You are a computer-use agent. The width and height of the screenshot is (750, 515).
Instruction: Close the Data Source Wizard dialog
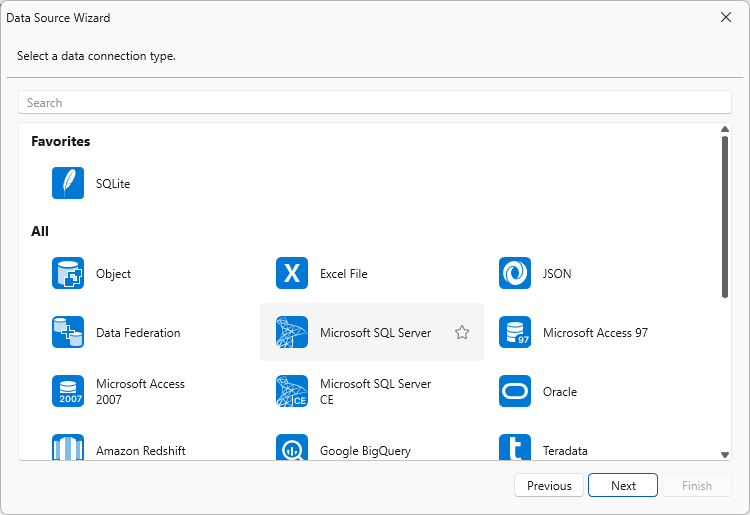click(x=726, y=17)
